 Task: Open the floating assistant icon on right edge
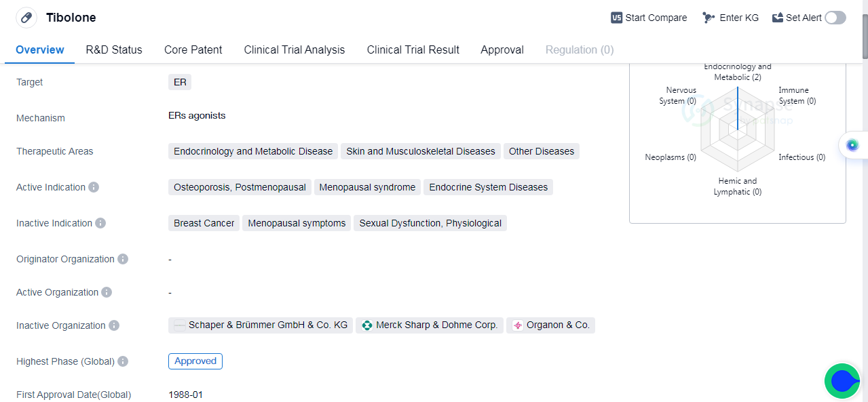[852, 144]
